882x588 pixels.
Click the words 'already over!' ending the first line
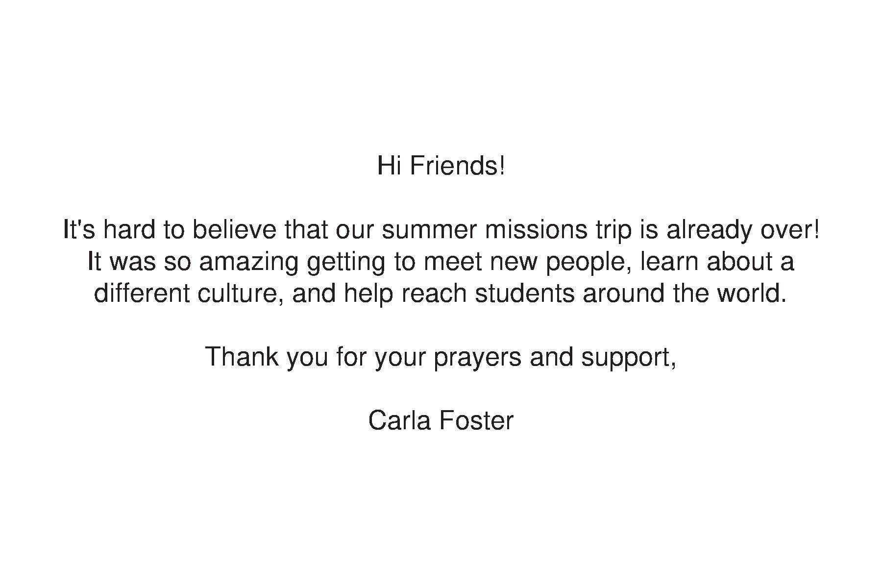743,230
